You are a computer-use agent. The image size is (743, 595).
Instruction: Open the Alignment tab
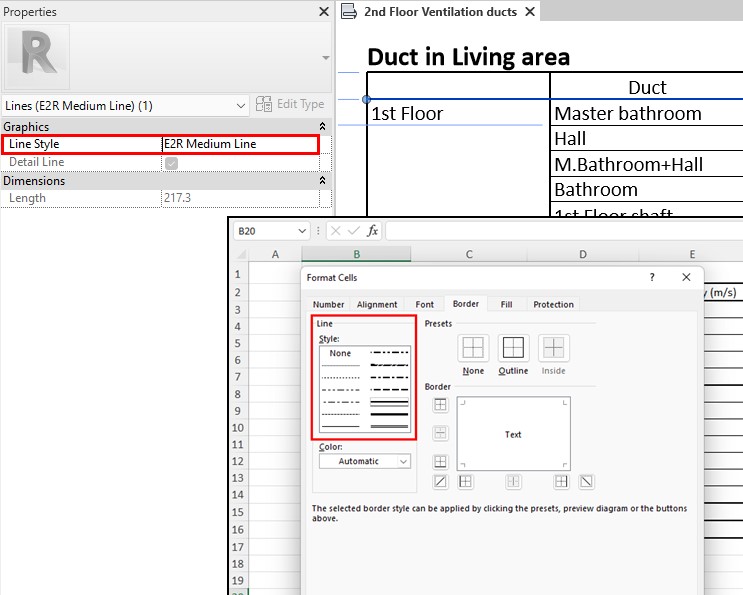377,304
